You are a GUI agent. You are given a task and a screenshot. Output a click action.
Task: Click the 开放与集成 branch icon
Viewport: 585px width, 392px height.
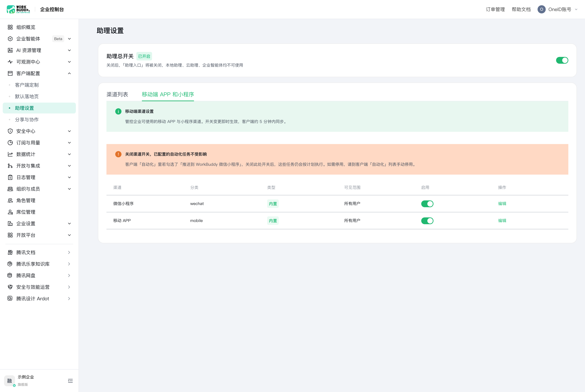(10, 166)
